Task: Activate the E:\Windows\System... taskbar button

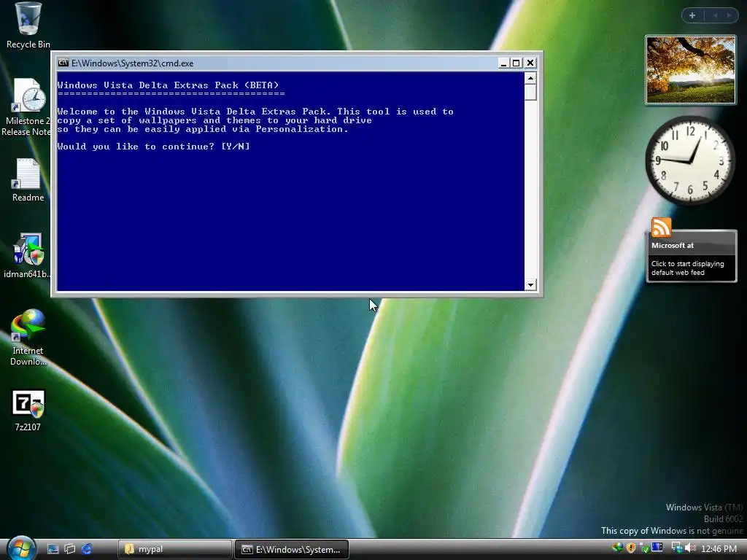Action: point(292,549)
